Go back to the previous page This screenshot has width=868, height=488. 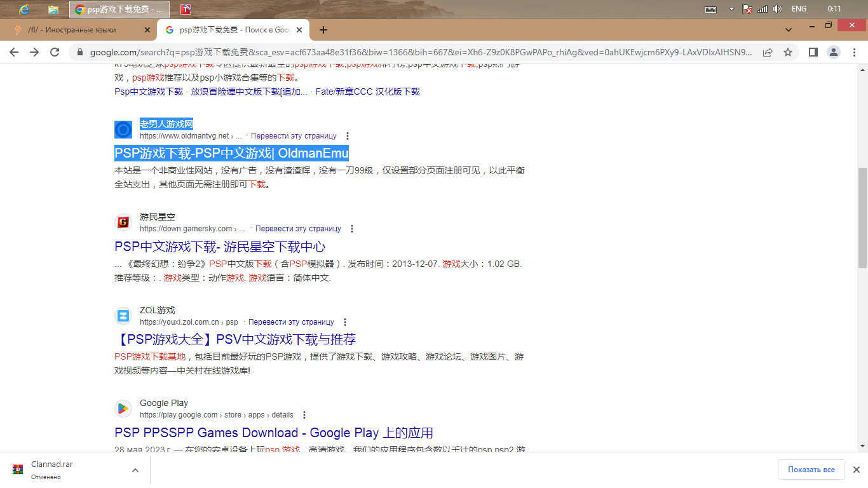tap(14, 52)
